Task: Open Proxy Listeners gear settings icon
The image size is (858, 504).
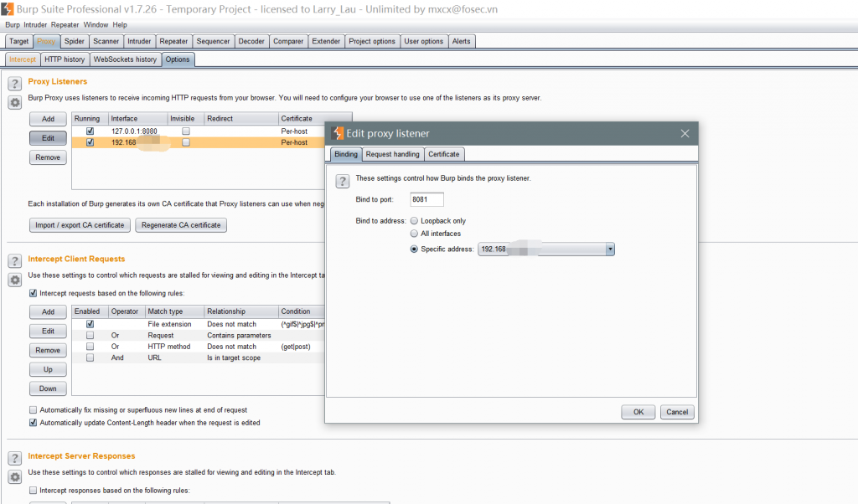Action: (x=15, y=102)
